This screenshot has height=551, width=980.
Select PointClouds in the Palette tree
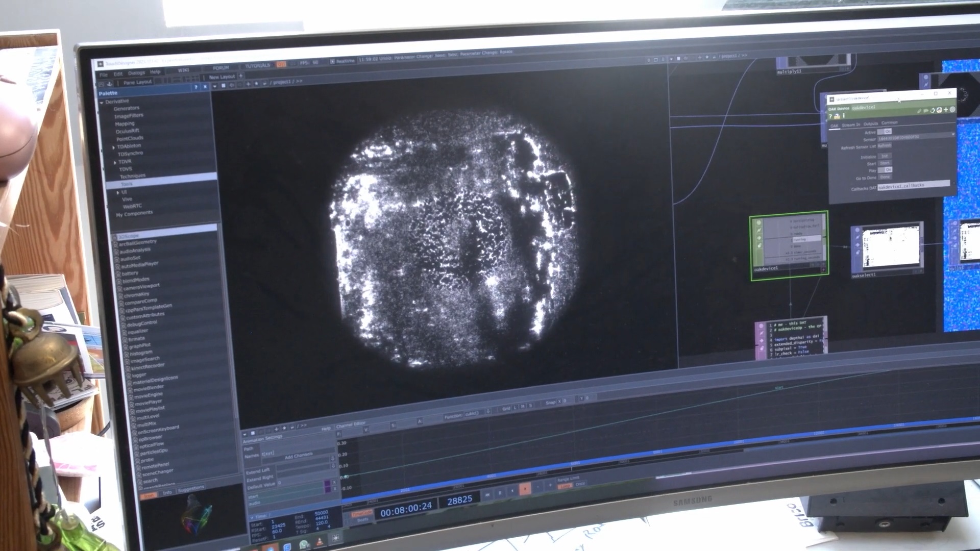pyautogui.click(x=130, y=138)
